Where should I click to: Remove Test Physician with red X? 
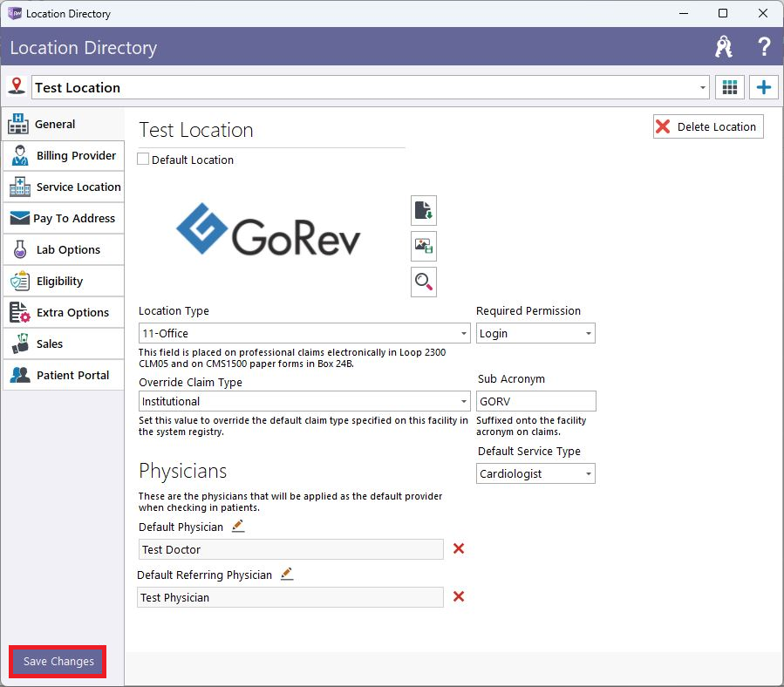pos(459,596)
